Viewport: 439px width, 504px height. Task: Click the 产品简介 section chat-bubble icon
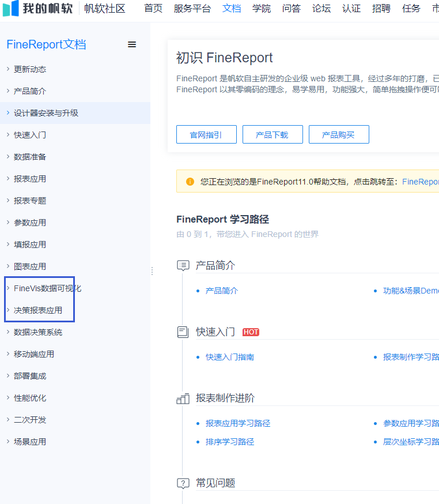(183, 265)
